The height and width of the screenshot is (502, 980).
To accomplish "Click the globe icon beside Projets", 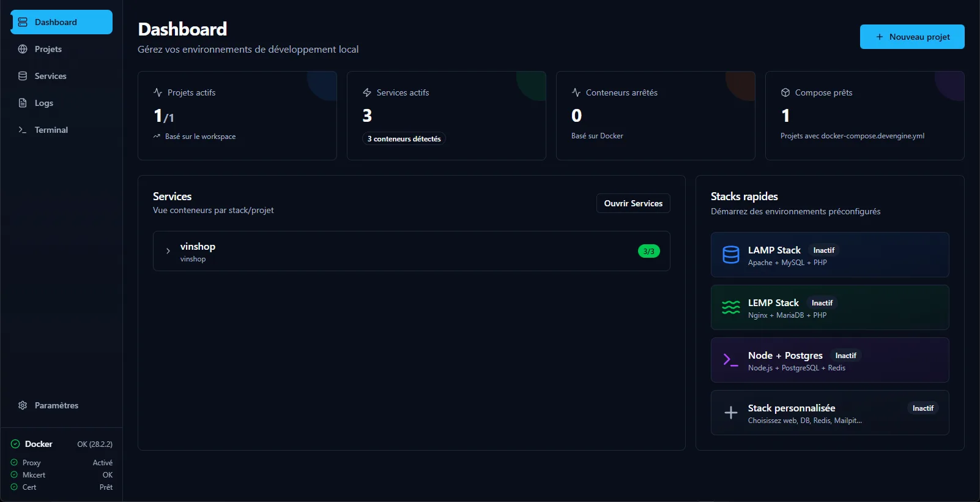I will click(x=23, y=49).
